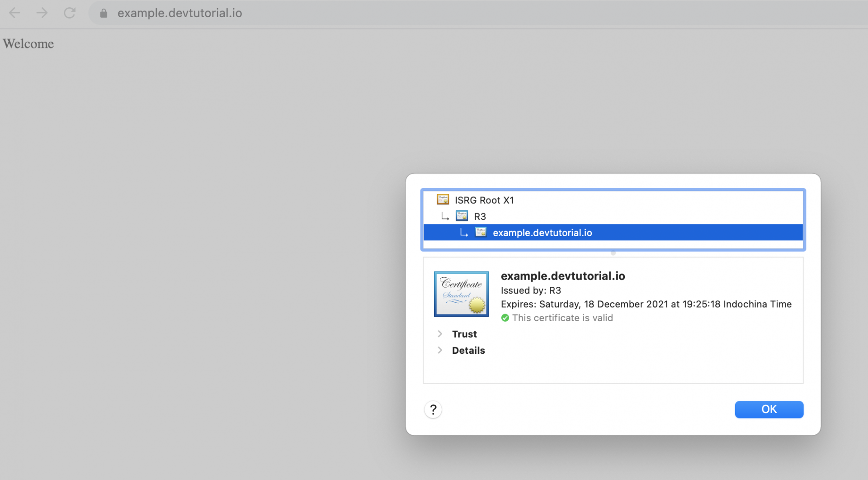Select ISRG Root X1 row text
This screenshot has height=480, width=868.
pos(484,200)
